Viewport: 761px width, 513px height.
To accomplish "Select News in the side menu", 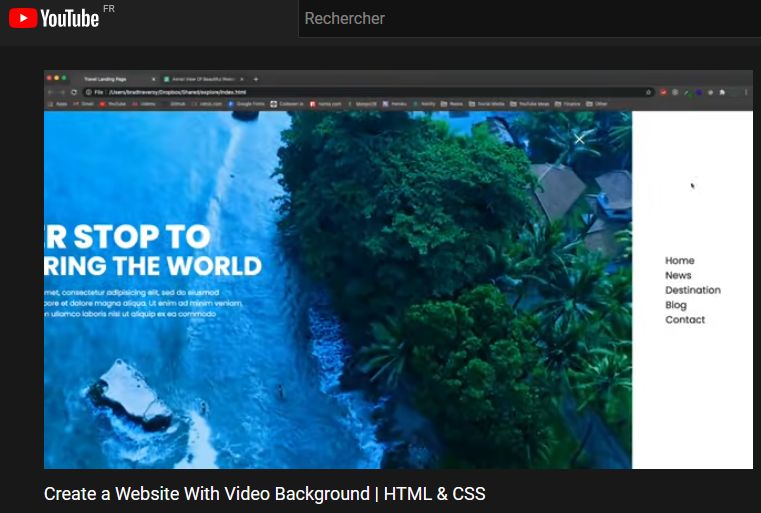I will tap(678, 275).
